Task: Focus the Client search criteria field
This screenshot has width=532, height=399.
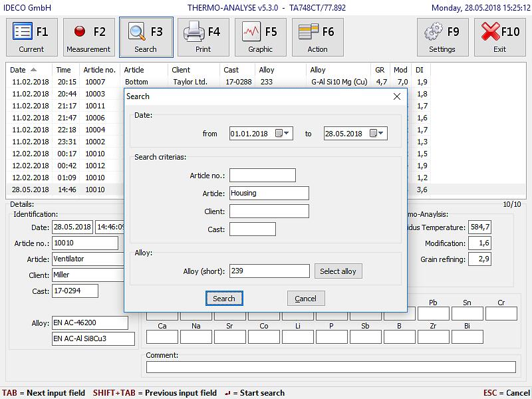Action: (x=269, y=211)
